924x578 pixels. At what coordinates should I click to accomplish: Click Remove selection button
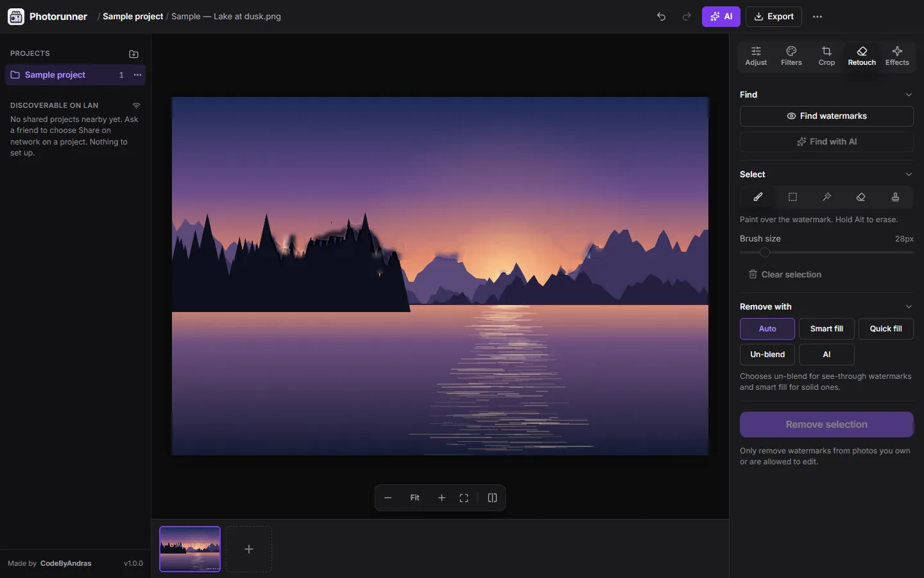point(826,425)
